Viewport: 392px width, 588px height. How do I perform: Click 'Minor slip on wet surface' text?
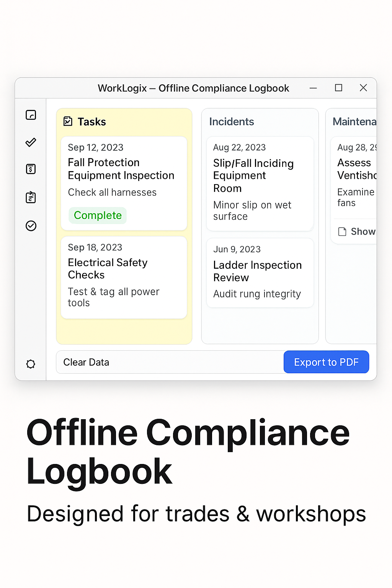tap(252, 211)
